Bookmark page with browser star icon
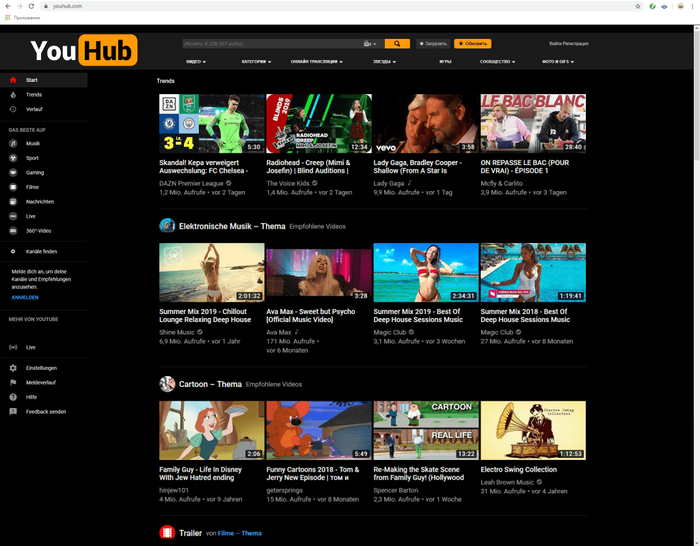This screenshot has width=700, height=546. click(x=638, y=6)
